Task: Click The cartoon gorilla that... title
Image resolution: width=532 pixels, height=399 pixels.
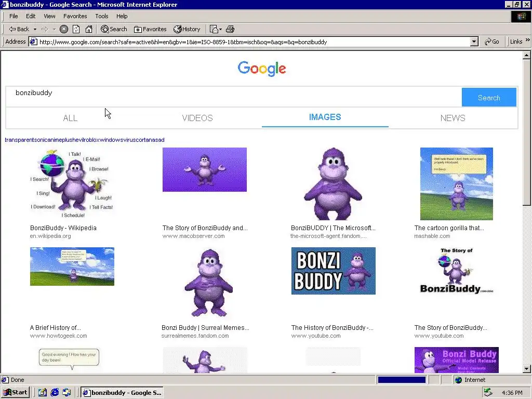Action: (449, 228)
